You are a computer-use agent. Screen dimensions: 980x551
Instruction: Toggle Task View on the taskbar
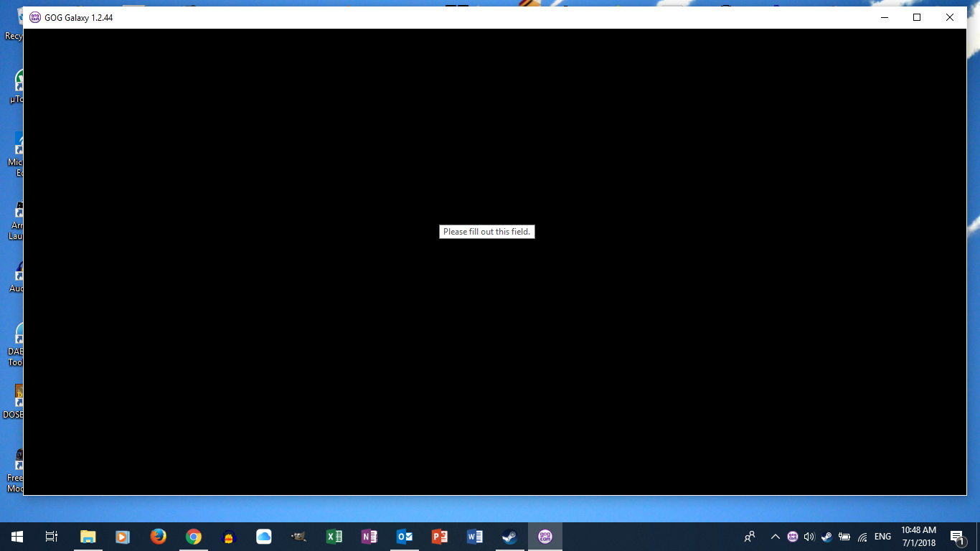pyautogui.click(x=51, y=536)
